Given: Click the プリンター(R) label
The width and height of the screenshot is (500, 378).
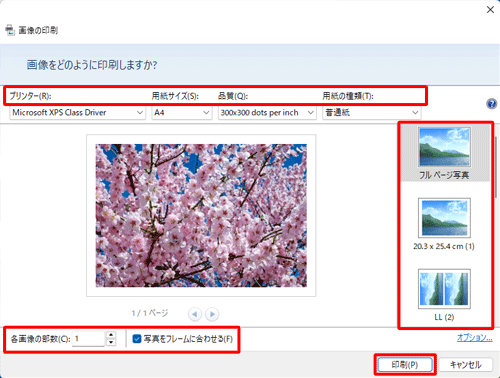Looking at the screenshot, I should coord(30,96).
